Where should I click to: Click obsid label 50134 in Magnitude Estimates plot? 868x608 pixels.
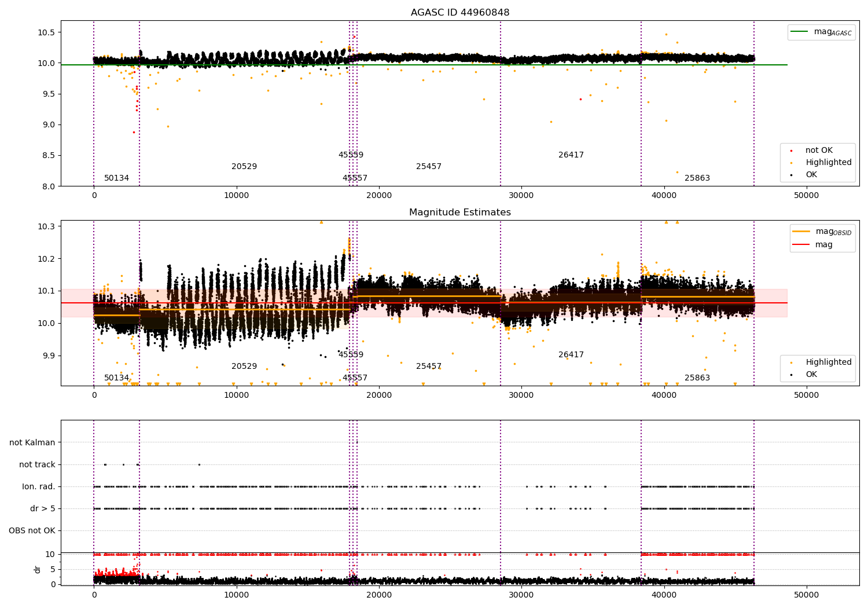[117, 378]
